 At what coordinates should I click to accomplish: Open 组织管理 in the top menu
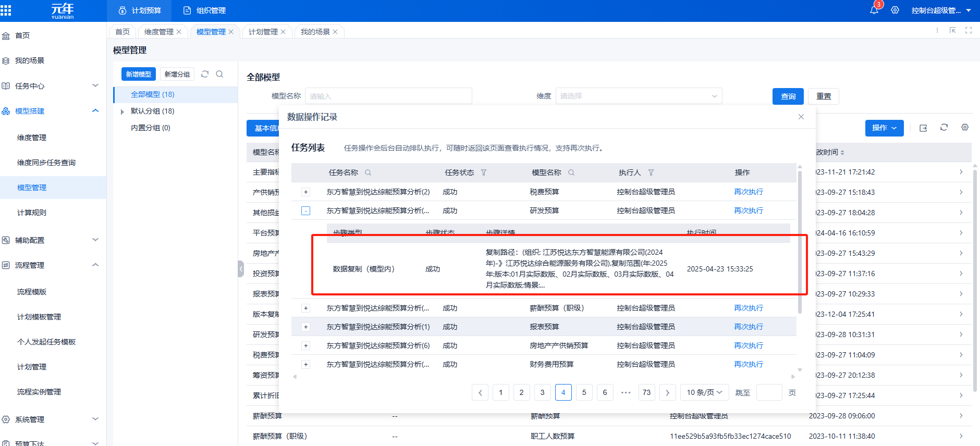click(x=205, y=10)
